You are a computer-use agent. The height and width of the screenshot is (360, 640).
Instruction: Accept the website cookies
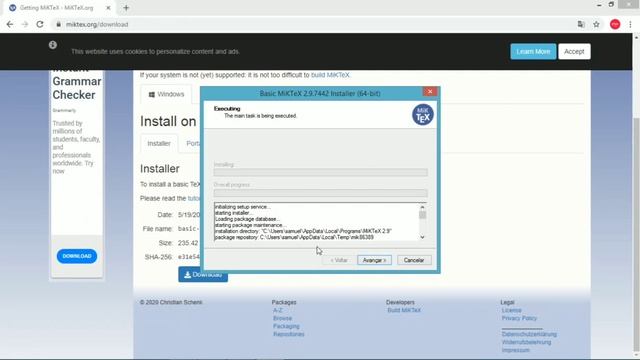[574, 51]
